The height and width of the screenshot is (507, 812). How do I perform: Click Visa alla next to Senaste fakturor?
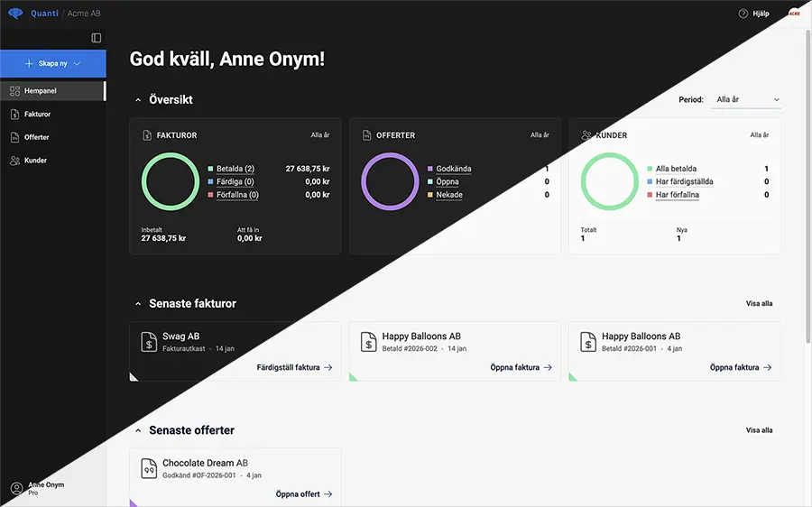759,304
